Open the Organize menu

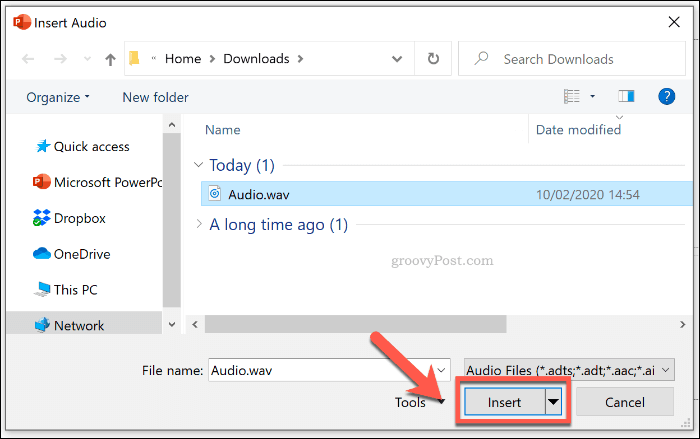(x=57, y=97)
